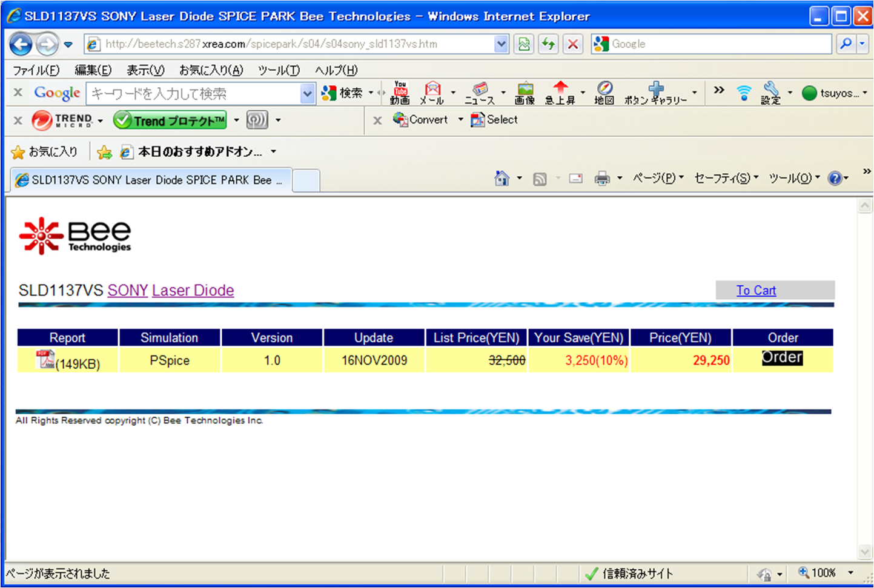Open the ツール(T) menu
This screenshot has height=588, width=874.
pos(279,70)
